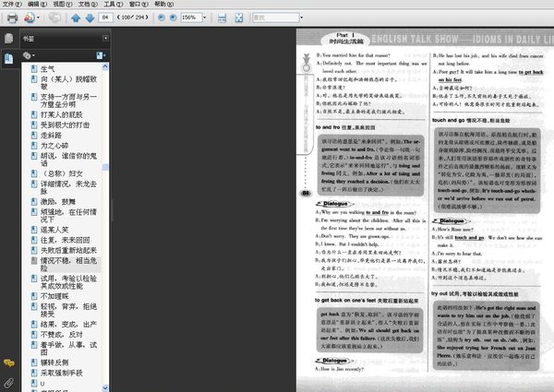This screenshot has width=554, height=392.
Task: Open the Bookmarks panel icon in sidebar
Action: tap(8, 57)
